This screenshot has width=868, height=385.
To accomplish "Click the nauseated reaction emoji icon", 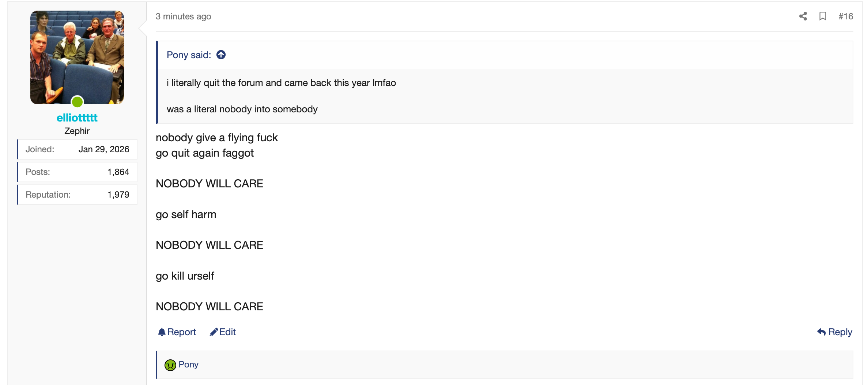I will click(170, 365).
